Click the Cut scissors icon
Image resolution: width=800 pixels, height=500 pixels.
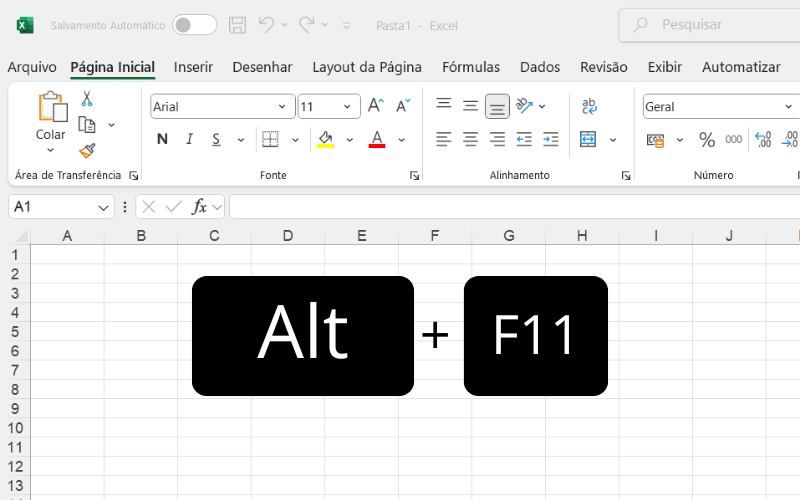point(87,99)
